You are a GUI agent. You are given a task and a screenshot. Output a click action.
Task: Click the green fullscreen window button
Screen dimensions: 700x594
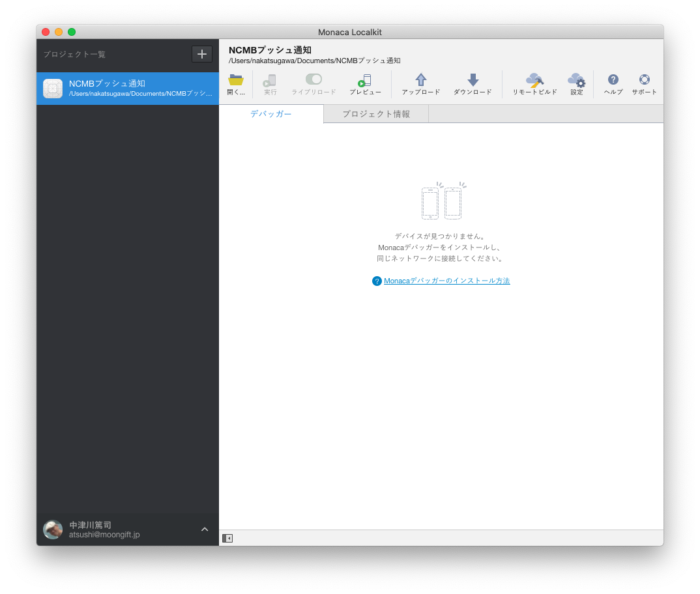pyautogui.click(x=72, y=32)
